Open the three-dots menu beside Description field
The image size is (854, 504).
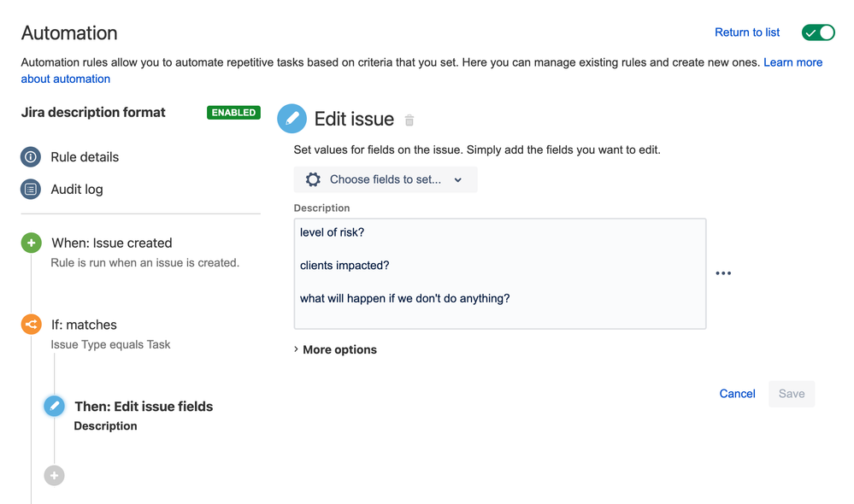[723, 273]
